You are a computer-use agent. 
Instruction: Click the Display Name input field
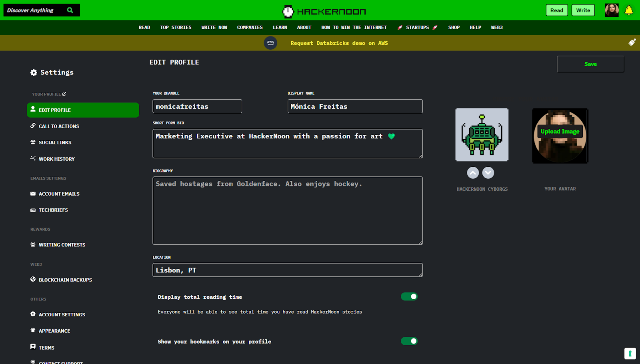pos(355,106)
